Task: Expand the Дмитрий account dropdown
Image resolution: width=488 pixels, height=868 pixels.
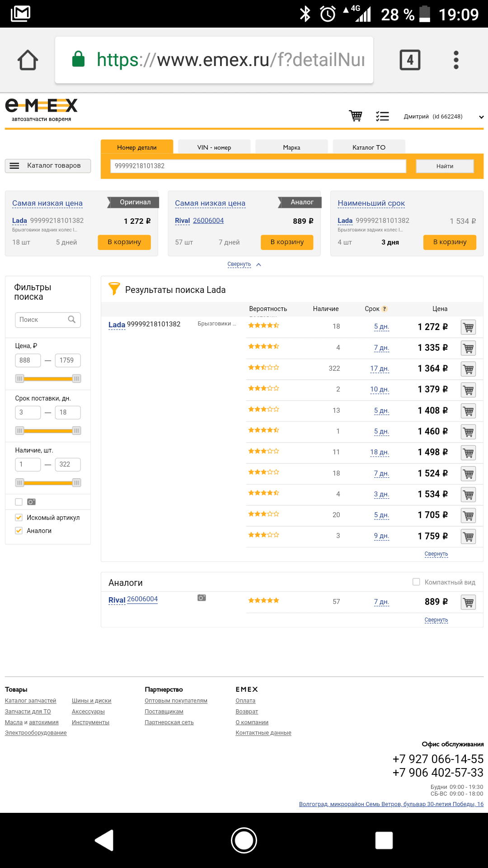Action: click(481, 117)
